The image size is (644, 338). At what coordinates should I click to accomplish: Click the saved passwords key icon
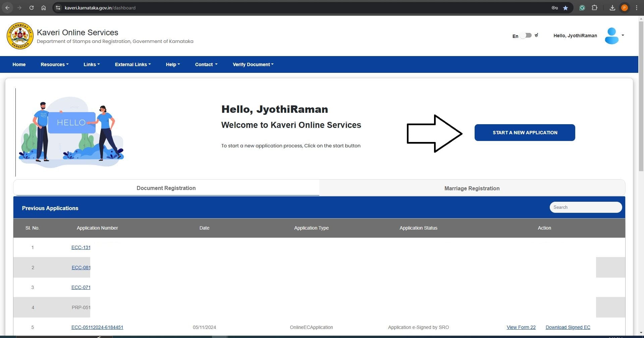click(554, 8)
